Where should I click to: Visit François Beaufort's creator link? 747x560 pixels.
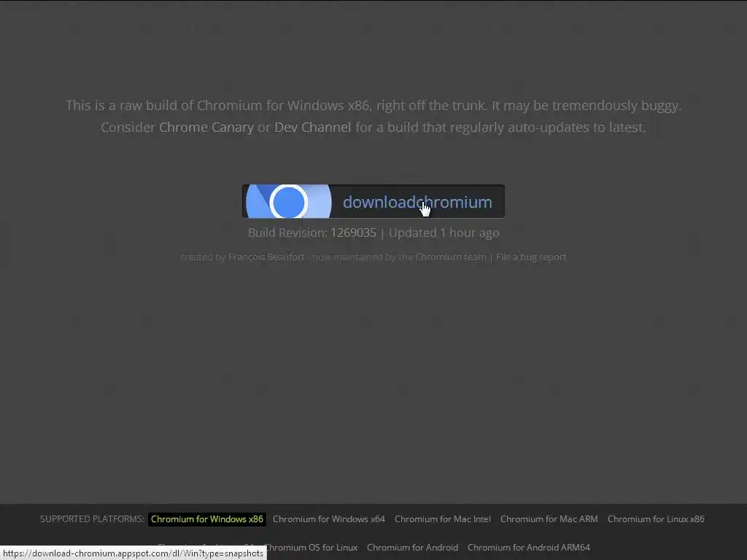coord(266,257)
